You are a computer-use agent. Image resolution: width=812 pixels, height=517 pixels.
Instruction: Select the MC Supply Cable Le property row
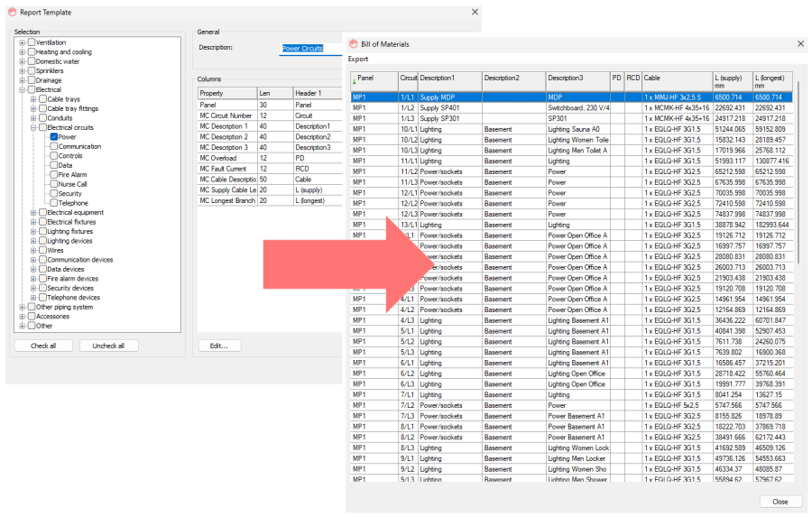[270, 189]
